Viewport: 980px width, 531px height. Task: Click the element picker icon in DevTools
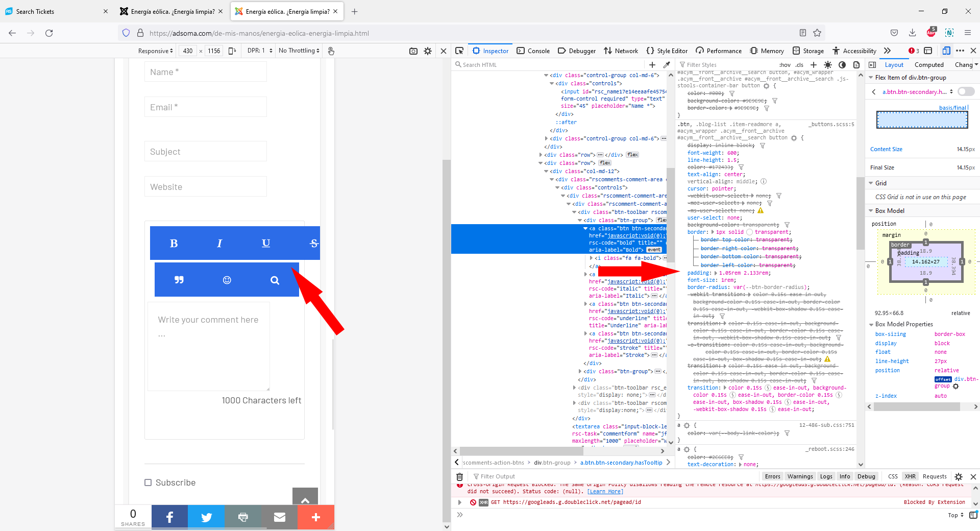click(x=459, y=51)
